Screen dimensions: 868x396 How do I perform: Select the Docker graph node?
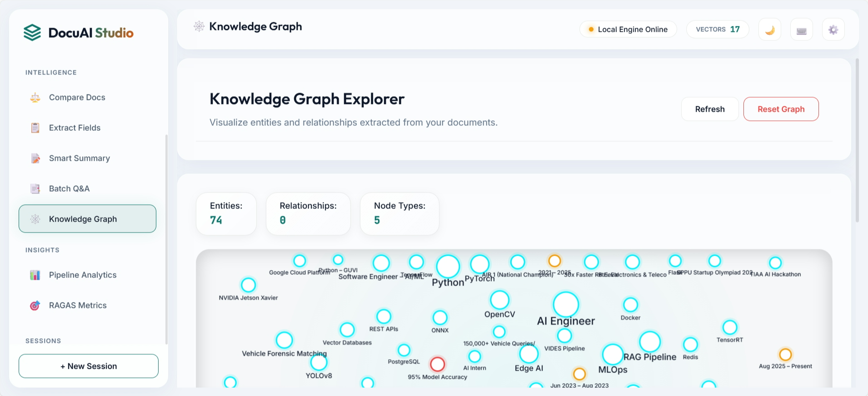(x=630, y=305)
